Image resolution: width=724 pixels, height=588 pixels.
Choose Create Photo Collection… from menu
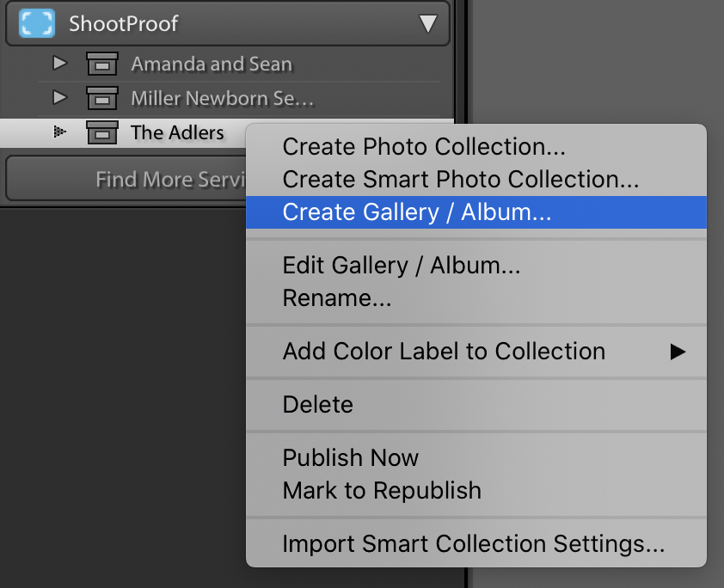click(x=476, y=147)
